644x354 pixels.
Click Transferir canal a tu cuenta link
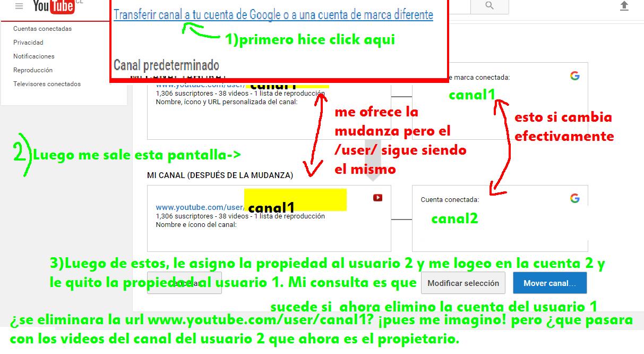273,15
